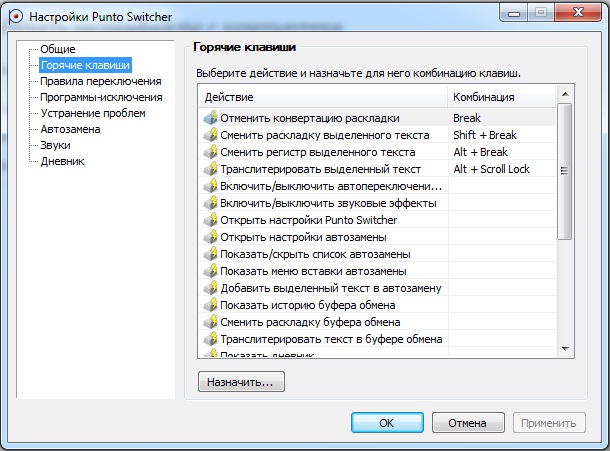Viewport: 610px width, 451px height.
Task: Click icon beside Отменить конвертацию раскладки
Action: [x=210, y=118]
